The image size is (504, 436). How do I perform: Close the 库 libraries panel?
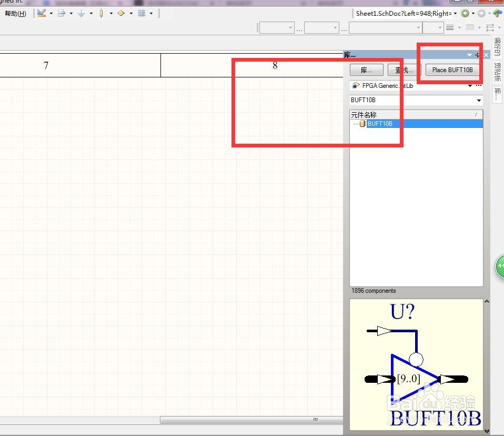[x=486, y=55]
